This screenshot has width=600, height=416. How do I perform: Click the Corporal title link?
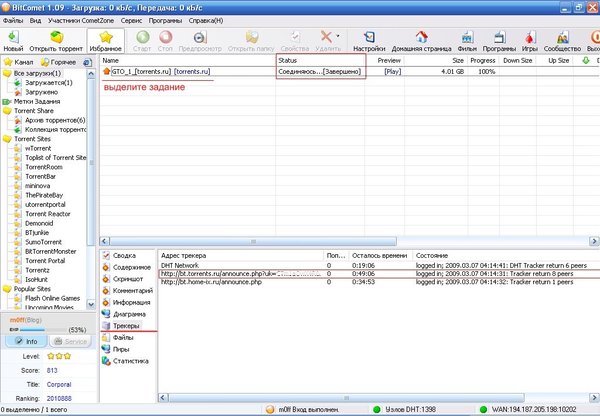(x=59, y=384)
